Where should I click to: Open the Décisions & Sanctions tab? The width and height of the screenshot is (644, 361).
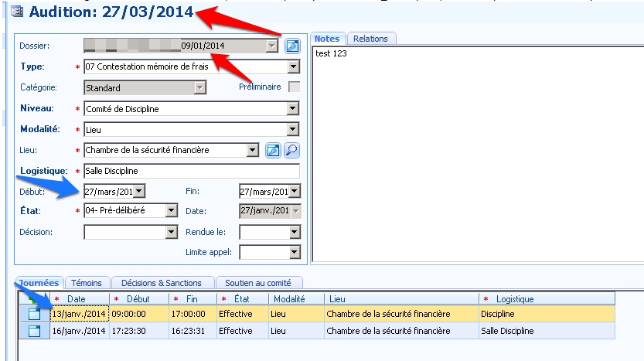[x=162, y=283]
